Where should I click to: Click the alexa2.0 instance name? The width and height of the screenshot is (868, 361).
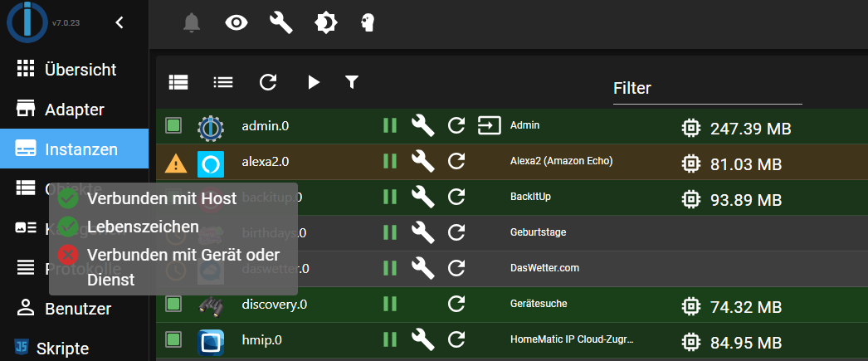[266, 162]
